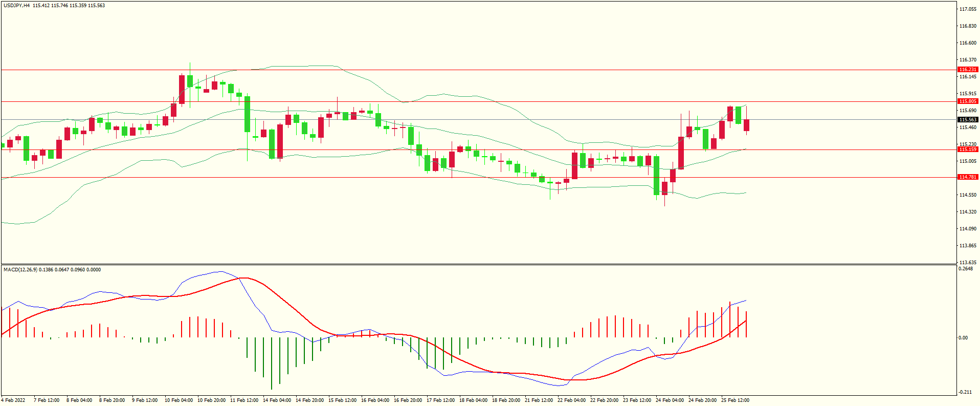The width and height of the screenshot is (980, 406).
Task: Click the 114.090 price scale value
Action: tap(968, 229)
